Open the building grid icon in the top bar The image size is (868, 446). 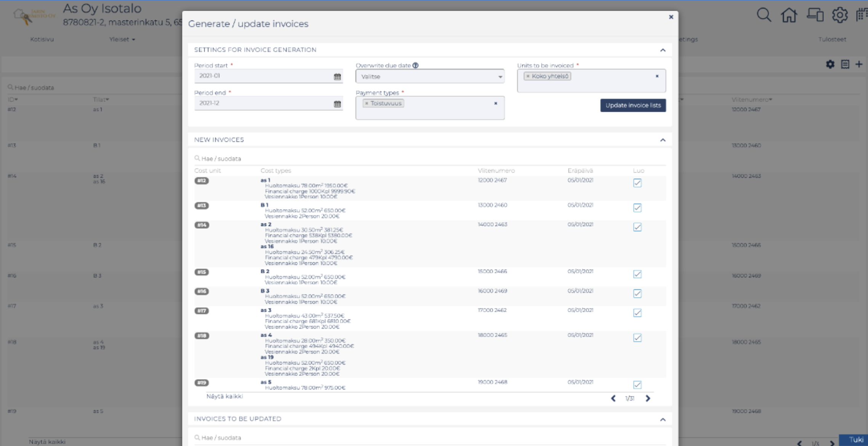point(862,15)
